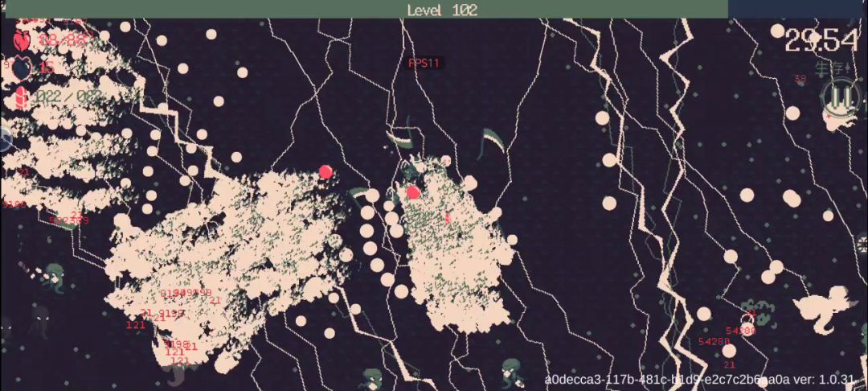The width and height of the screenshot is (868, 391).
Task: Click the virtual joystick circle at left edge
Action: click(5, 138)
